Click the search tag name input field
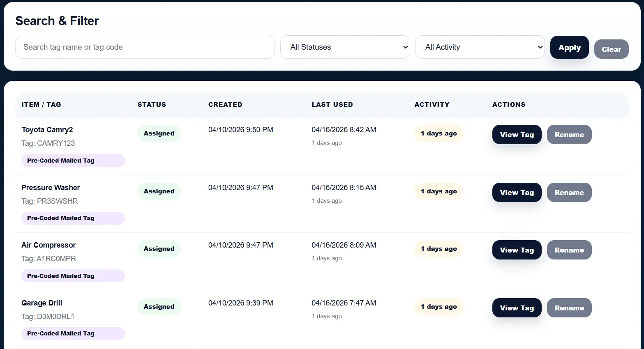 tap(145, 47)
